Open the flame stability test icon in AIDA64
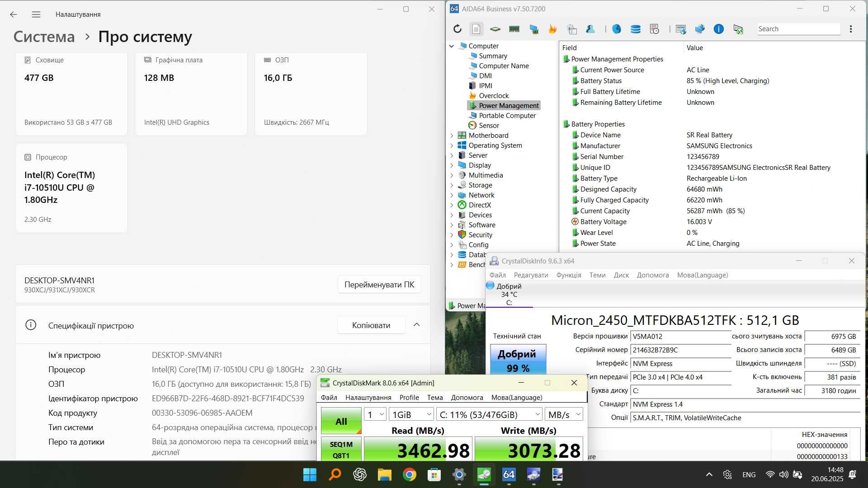Screen dimensions: 868x488 point(552,29)
